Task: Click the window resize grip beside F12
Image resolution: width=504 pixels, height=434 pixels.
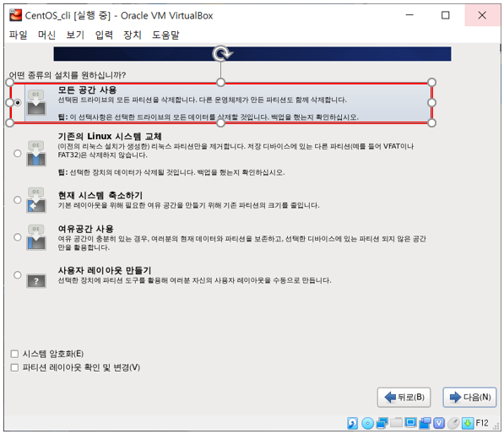Action: 496,426
